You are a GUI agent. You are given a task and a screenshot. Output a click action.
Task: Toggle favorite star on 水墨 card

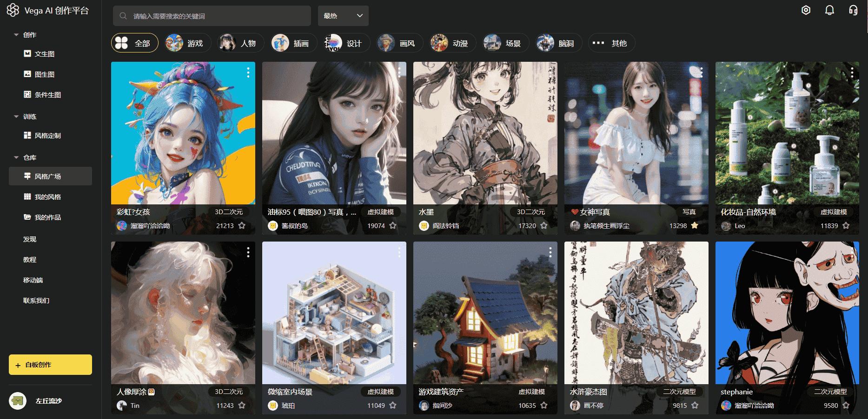coord(544,226)
